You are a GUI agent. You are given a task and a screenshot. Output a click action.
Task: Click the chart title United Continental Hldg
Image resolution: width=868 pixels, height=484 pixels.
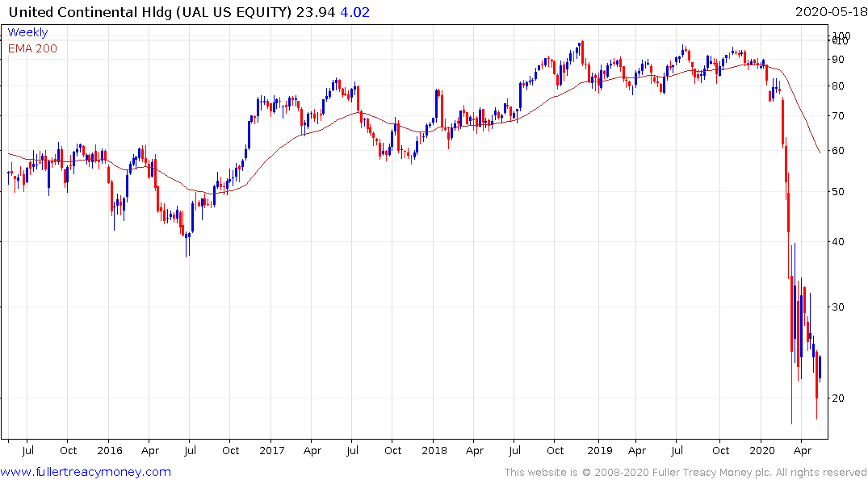(x=90, y=11)
